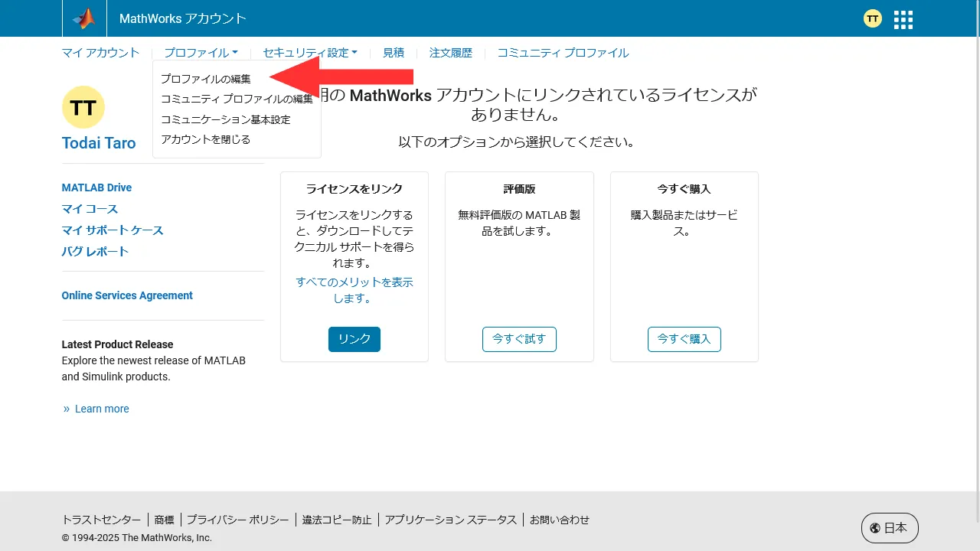
Task: Click the Learn more link
Action: 102,409
